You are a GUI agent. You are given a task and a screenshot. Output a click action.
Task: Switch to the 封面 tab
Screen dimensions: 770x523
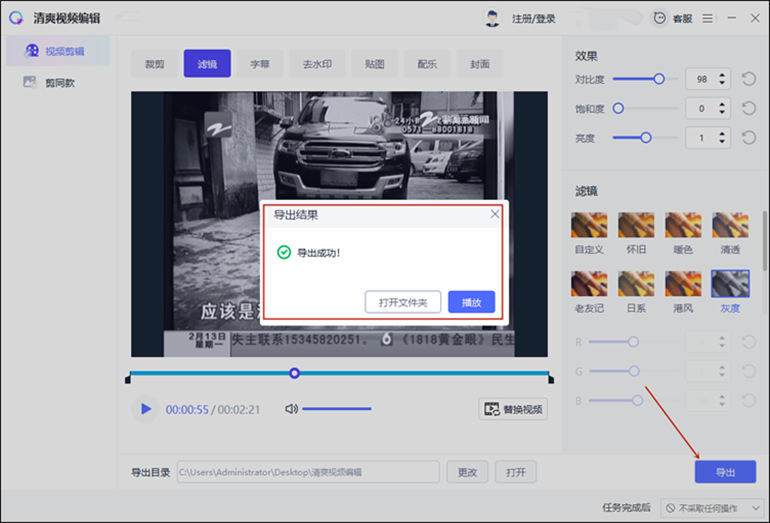480,64
